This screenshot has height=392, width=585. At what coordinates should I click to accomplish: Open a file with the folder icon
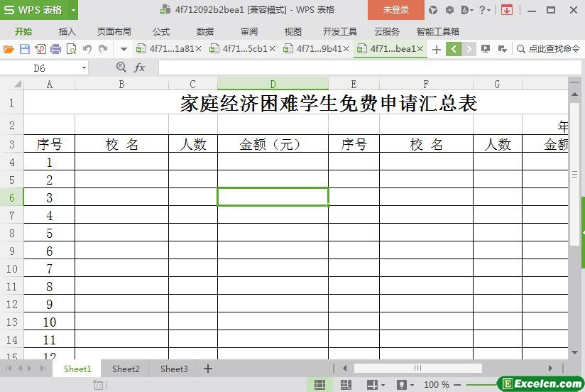[x=9, y=49]
